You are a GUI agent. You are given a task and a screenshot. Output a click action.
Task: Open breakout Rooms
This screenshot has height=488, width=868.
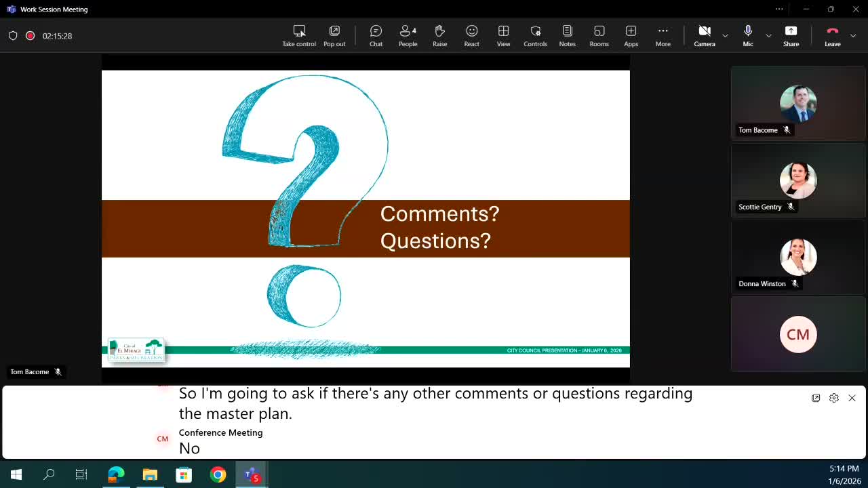[x=599, y=36]
